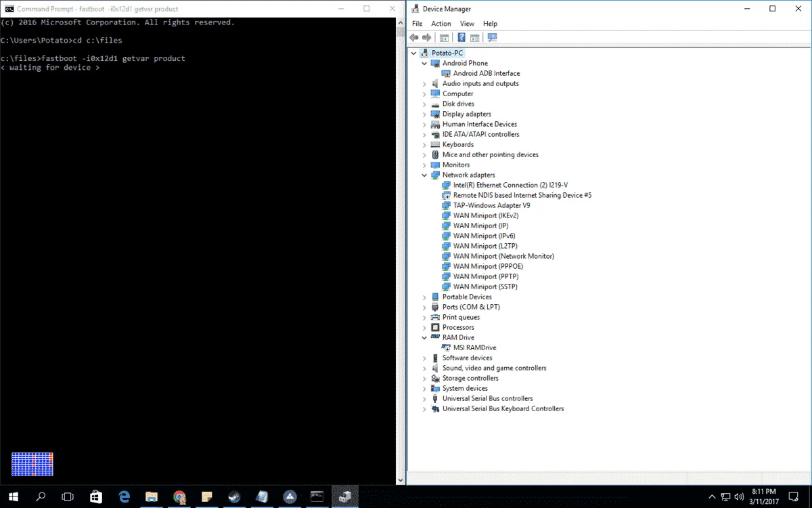Click the Command Prompt title bar icon
The width and height of the screenshot is (812, 508).
click(9, 9)
